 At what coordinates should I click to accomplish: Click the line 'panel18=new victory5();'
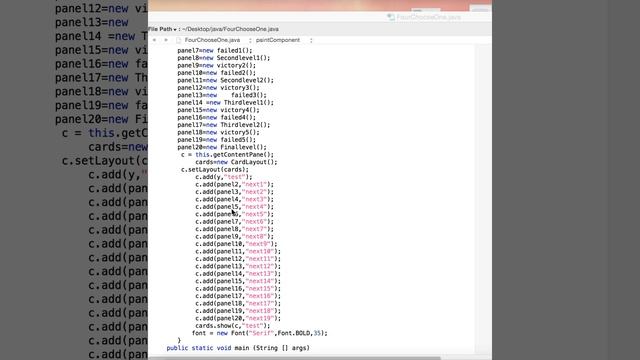tap(218, 132)
